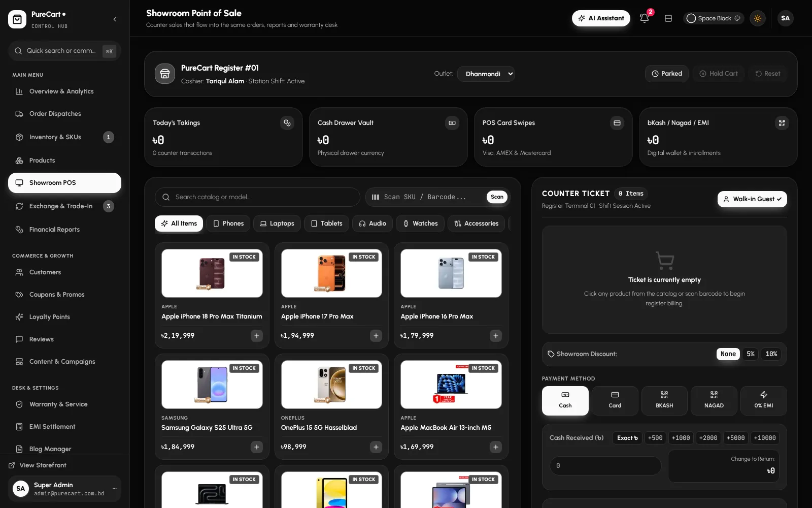Add Samsung Galaxy S25 Ultra 5G with plus

point(257,447)
